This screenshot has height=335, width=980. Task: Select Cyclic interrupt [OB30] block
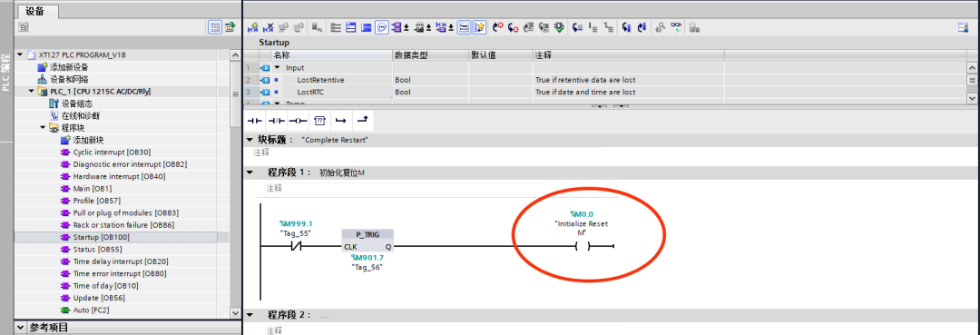(x=112, y=153)
